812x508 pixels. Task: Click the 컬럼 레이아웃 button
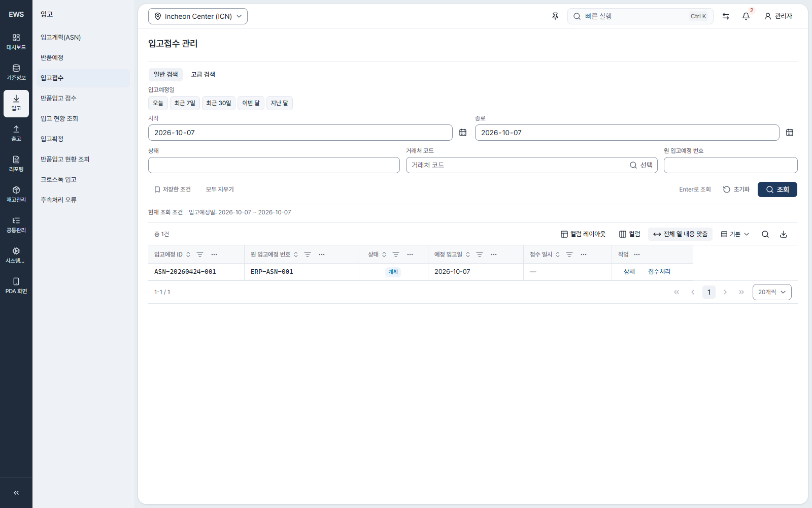583,234
